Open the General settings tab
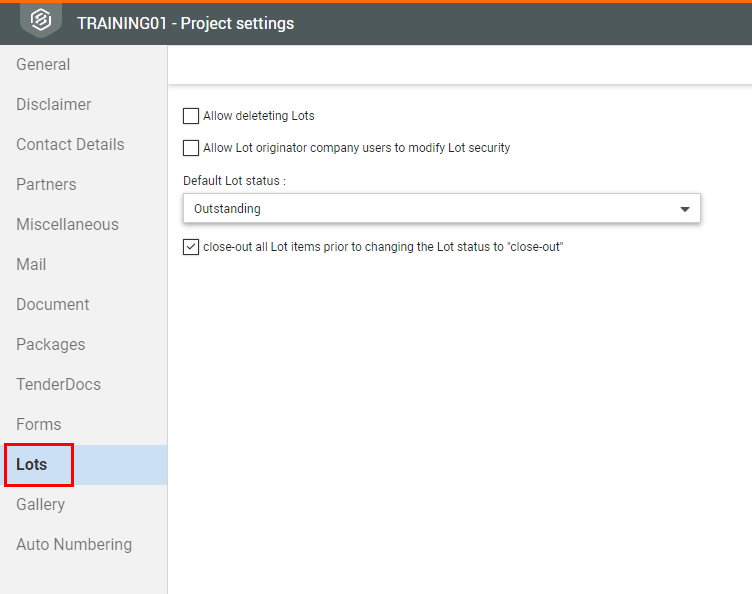 pyautogui.click(x=43, y=65)
